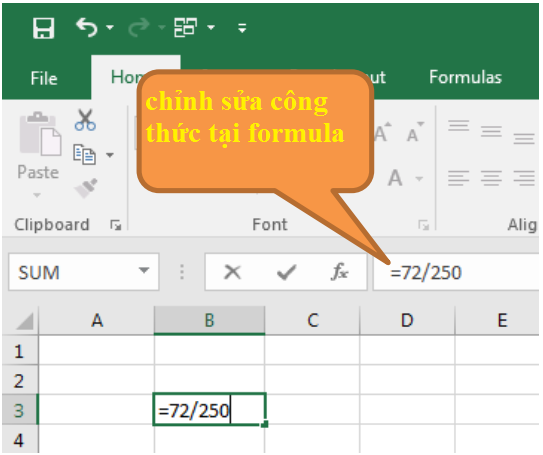
Task: Select row 4 header
Action: tap(19, 439)
